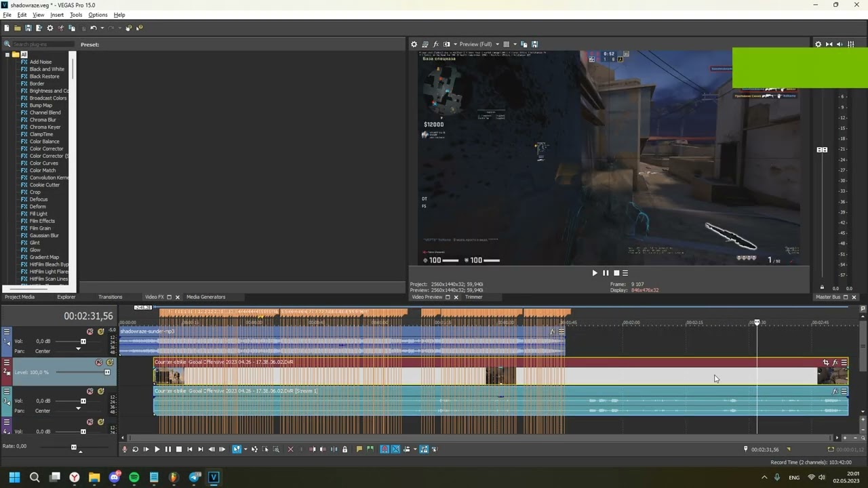Open track 3 hamburger menu

(7, 391)
